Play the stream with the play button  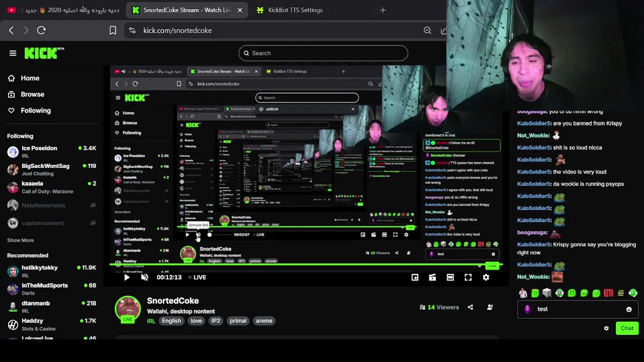127,277
